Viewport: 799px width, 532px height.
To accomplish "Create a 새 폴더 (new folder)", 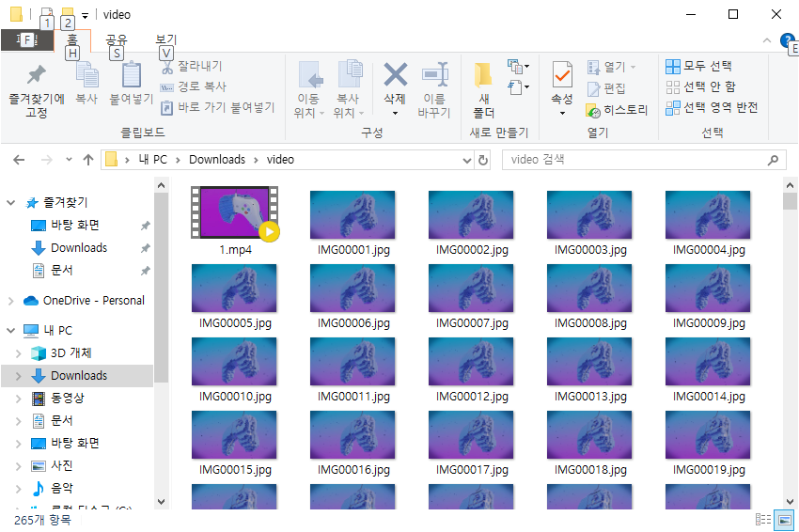I will [483, 90].
